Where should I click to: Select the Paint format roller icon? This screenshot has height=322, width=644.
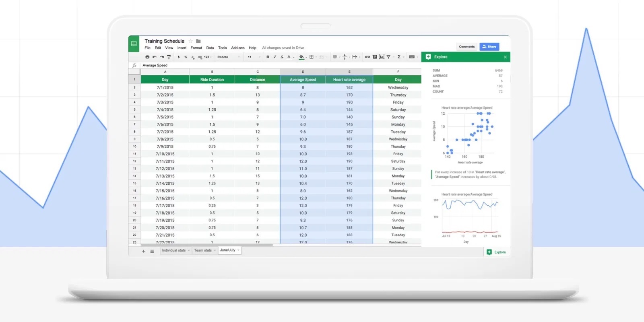(169, 57)
